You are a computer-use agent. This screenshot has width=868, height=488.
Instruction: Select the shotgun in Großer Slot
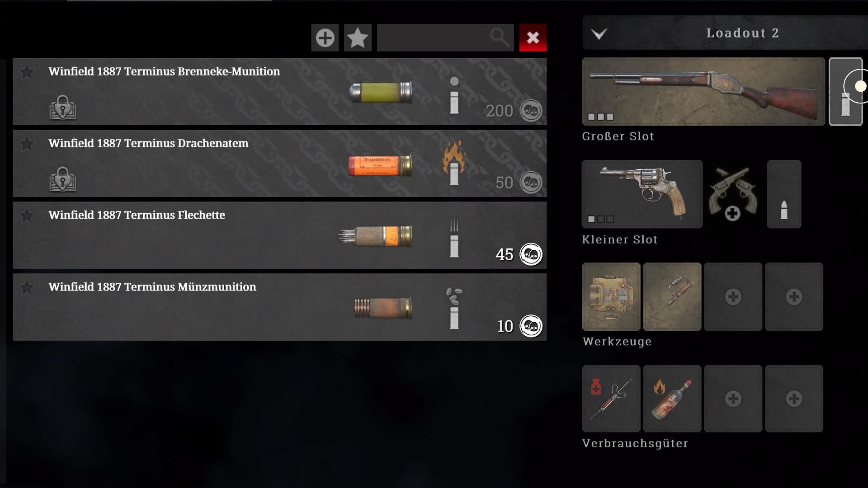703,92
